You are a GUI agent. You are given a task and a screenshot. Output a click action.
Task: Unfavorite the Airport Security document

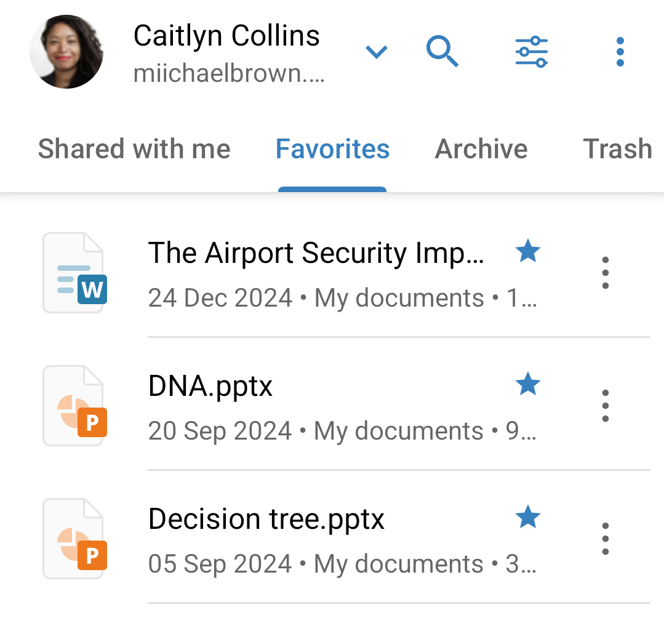click(x=528, y=251)
